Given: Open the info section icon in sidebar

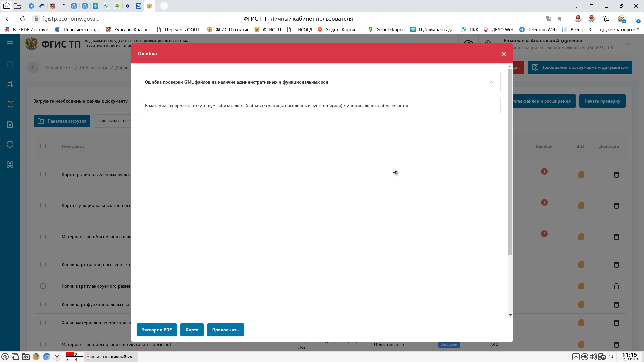Looking at the screenshot, I should [x=10, y=144].
